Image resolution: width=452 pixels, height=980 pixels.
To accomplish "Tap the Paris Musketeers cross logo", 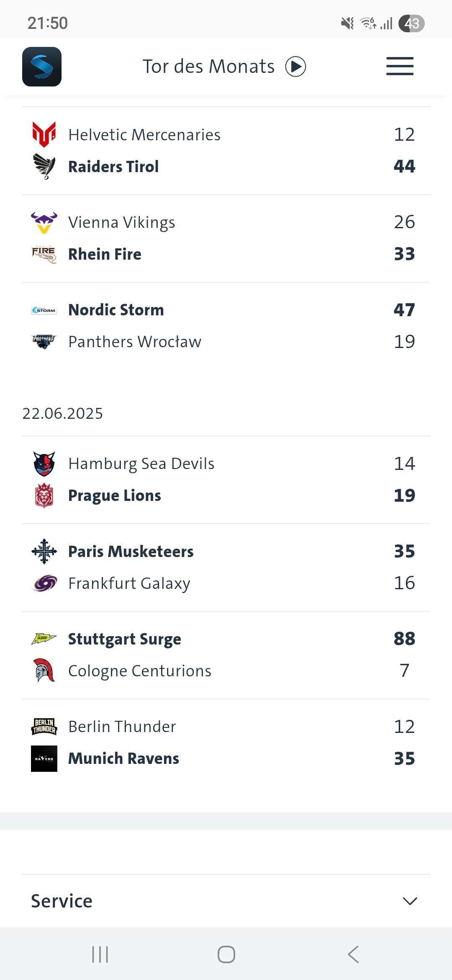I will (44, 551).
